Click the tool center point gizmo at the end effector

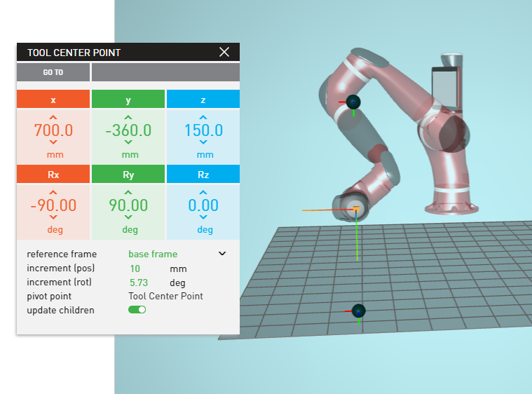click(x=356, y=209)
